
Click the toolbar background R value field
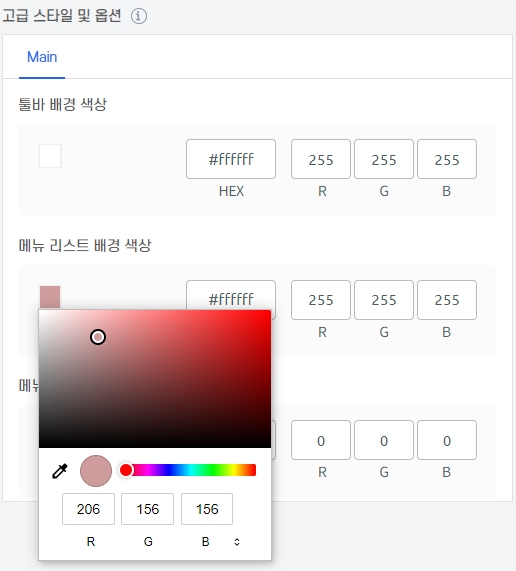321,159
